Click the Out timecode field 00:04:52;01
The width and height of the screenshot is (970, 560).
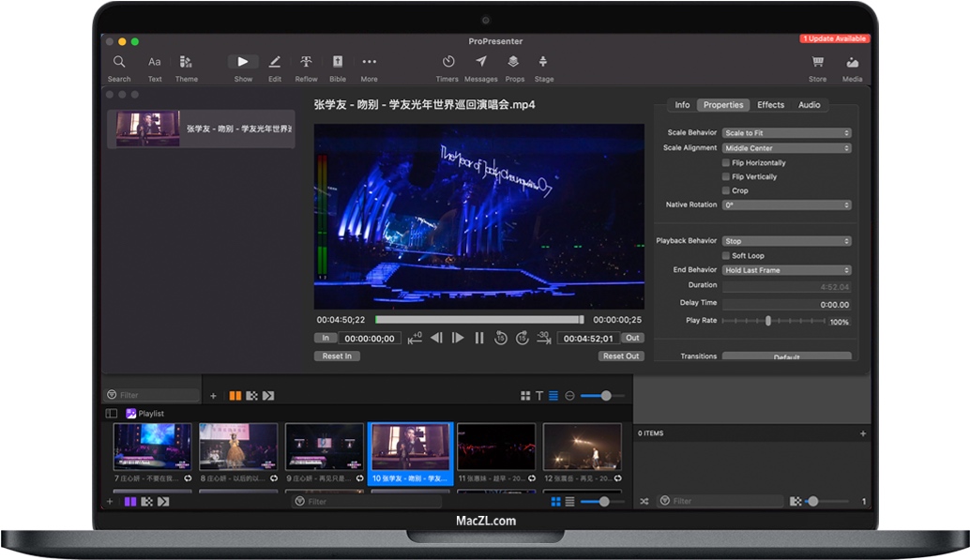[587, 339]
